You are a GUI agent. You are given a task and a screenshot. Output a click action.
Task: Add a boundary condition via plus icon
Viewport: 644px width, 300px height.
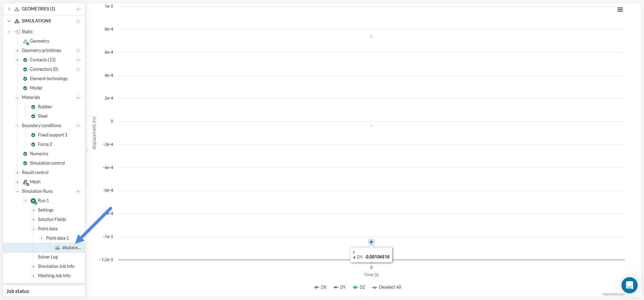pyautogui.click(x=78, y=126)
